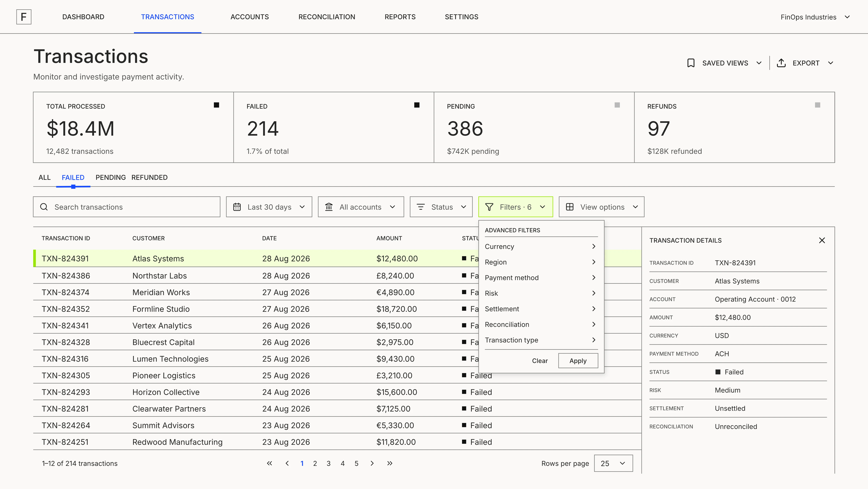Go to previous page arrow
The width and height of the screenshot is (868, 489).
[287, 463]
